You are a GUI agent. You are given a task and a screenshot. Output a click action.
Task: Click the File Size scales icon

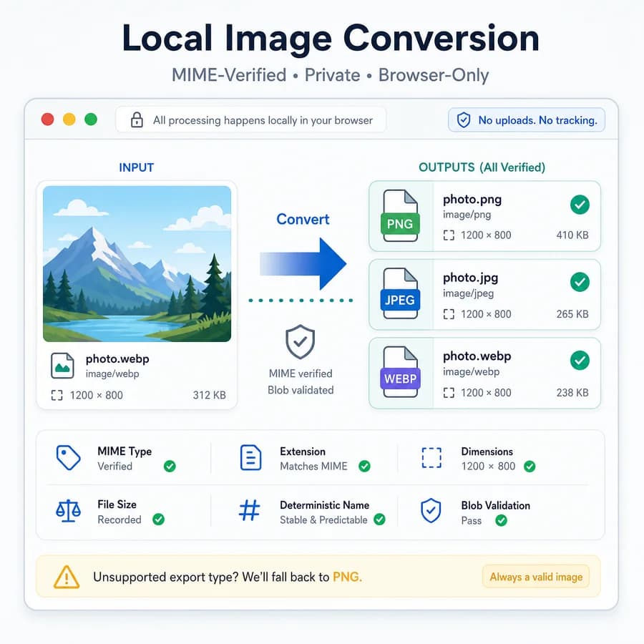[x=68, y=510]
